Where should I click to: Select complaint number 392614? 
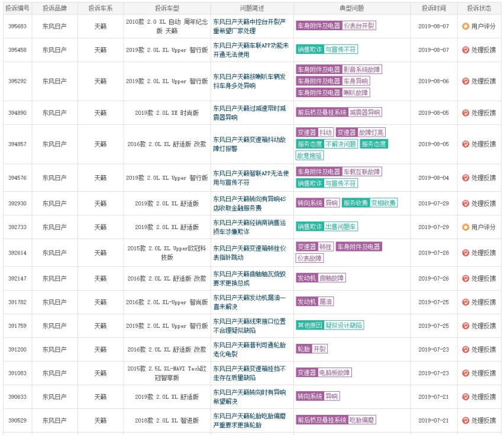17,253
